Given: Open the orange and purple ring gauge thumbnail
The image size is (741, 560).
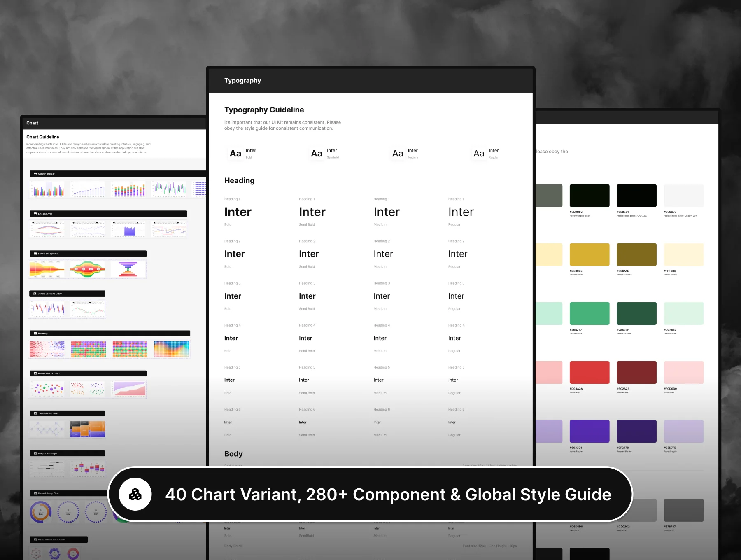Looking at the screenshot, I should click(40, 512).
